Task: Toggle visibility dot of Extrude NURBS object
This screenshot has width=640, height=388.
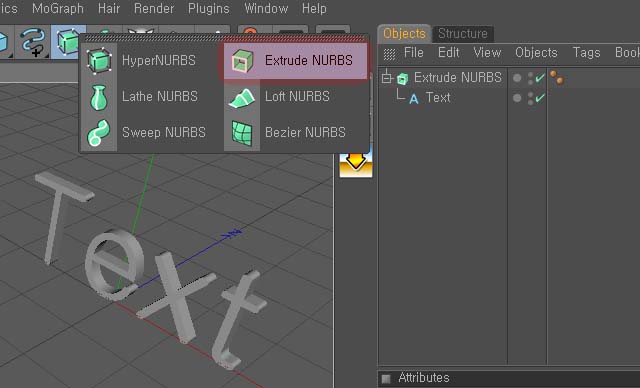Action: click(517, 78)
